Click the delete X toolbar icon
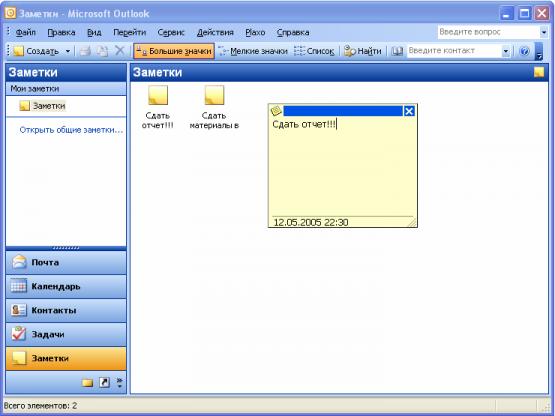Viewport: 555px width, 416px height. click(120, 51)
